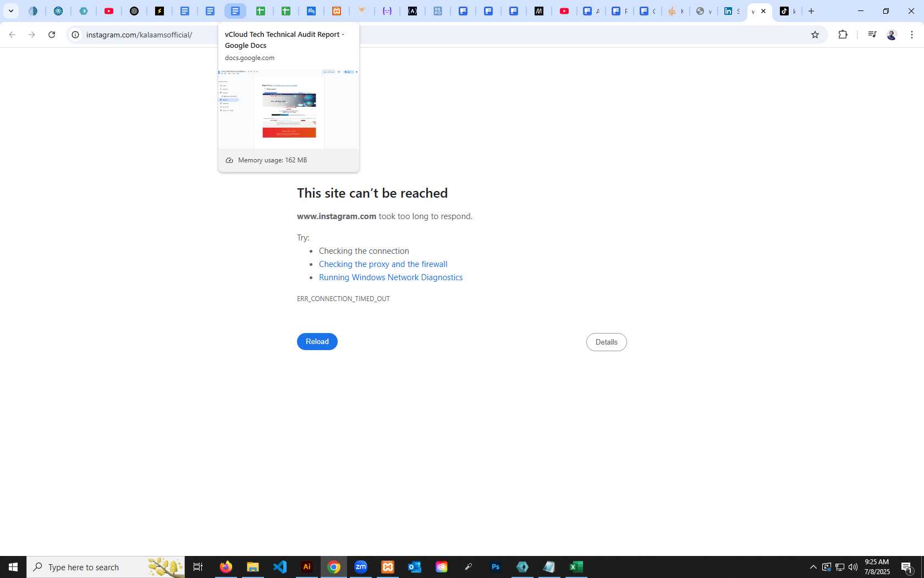Image resolution: width=924 pixels, height=578 pixels.
Task: Go back to the previous page
Action: [12, 35]
